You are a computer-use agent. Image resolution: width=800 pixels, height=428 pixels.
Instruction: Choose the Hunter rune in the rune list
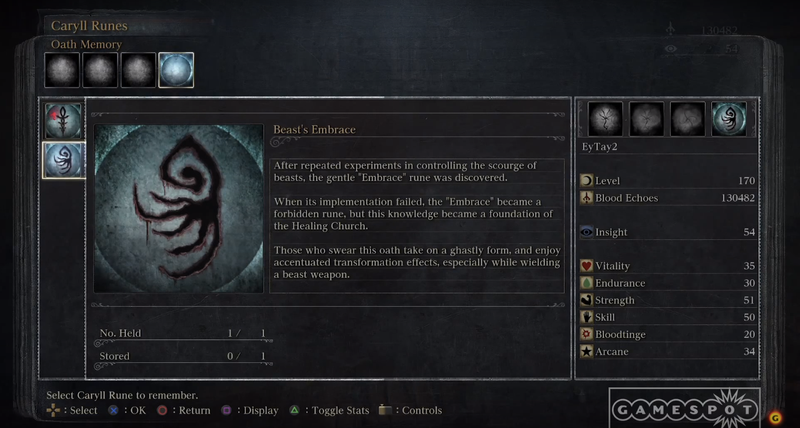(x=63, y=121)
